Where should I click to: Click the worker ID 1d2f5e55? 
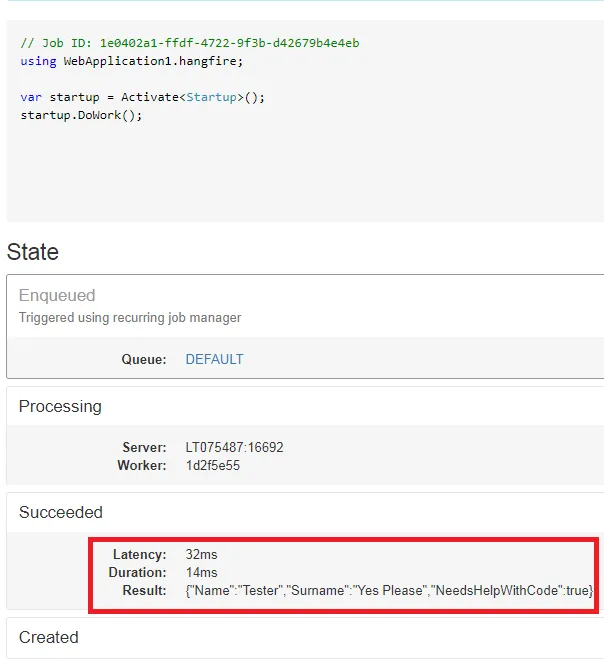click(212, 465)
